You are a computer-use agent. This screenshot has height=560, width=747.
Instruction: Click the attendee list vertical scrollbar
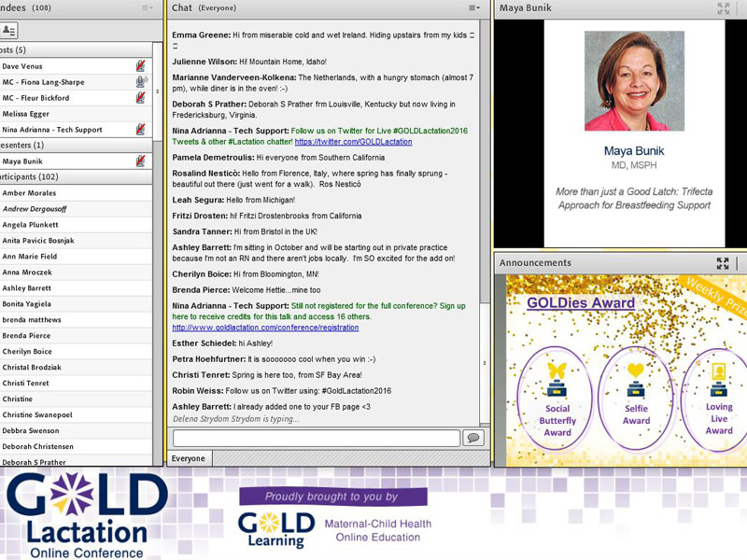158,91
